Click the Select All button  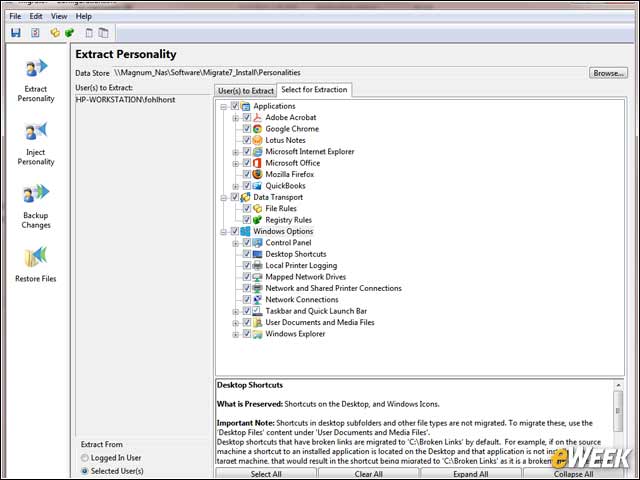point(266,474)
